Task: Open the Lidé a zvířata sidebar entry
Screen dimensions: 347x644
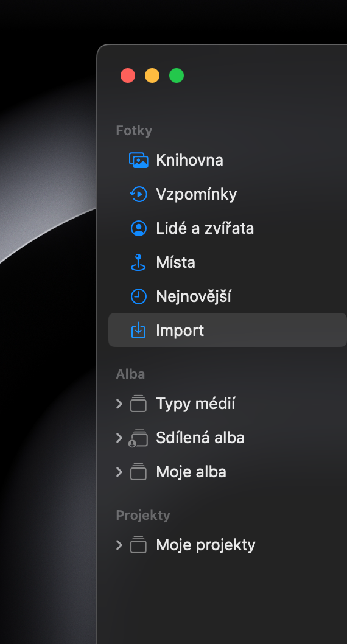Action: pos(205,228)
